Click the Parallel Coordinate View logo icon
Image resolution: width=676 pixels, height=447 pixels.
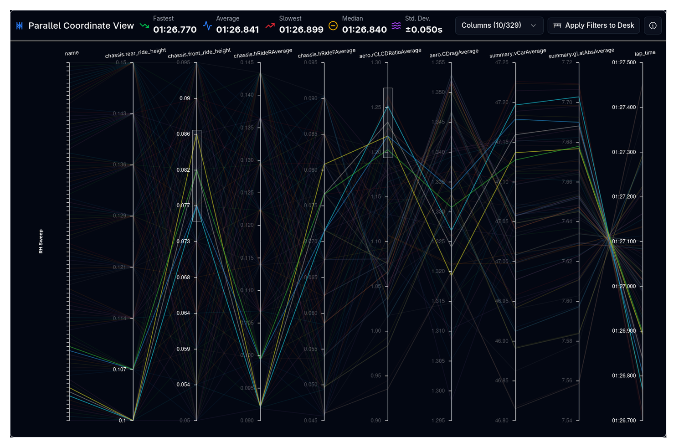click(19, 24)
